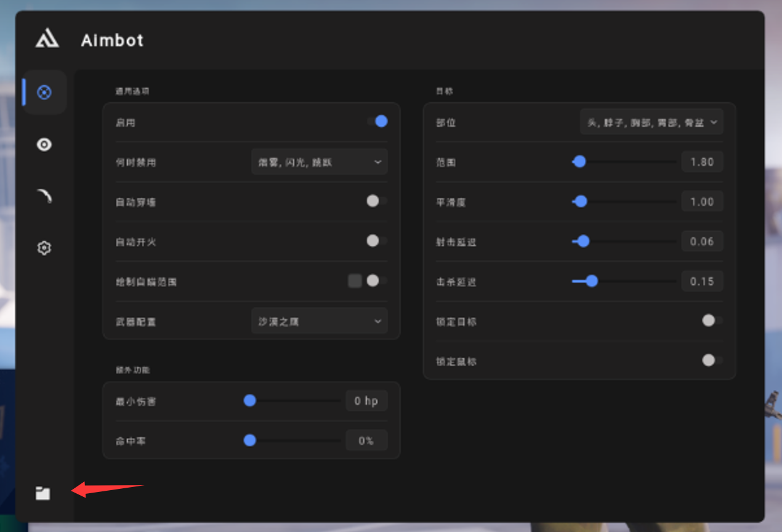Open the 何时禁用 dropdown
Image resolution: width=782 pixels, height=532 pixels.
point(319,162)
